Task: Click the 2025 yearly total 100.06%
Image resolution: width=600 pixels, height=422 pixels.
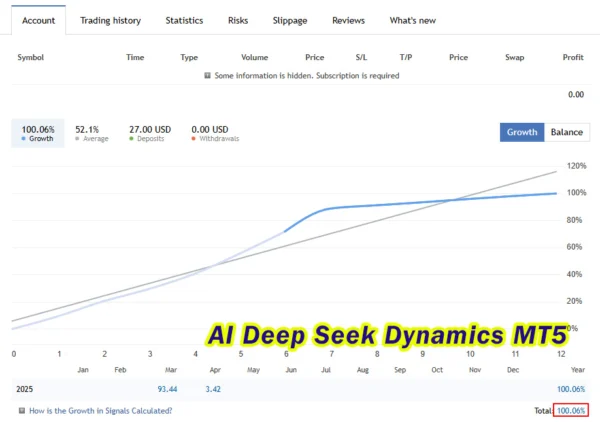Action: pyautogui.click(x=571, y=389)
